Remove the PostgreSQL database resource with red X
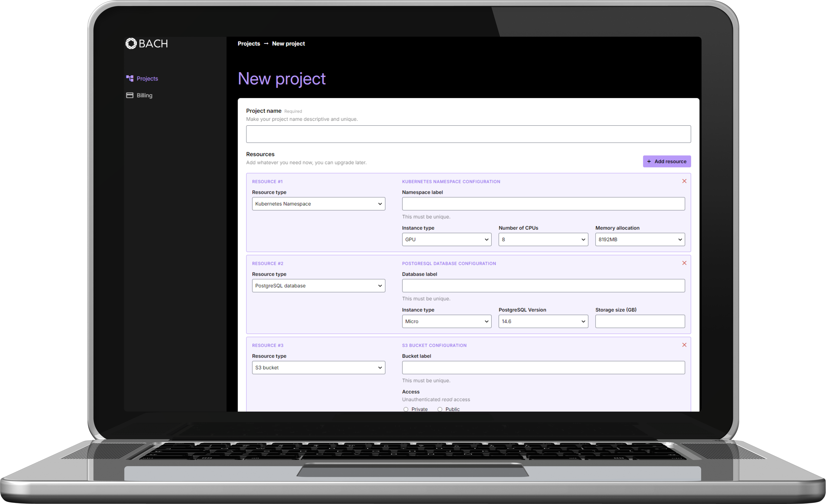This screenshot has height=504, width=826. click(x=684, y=263)
